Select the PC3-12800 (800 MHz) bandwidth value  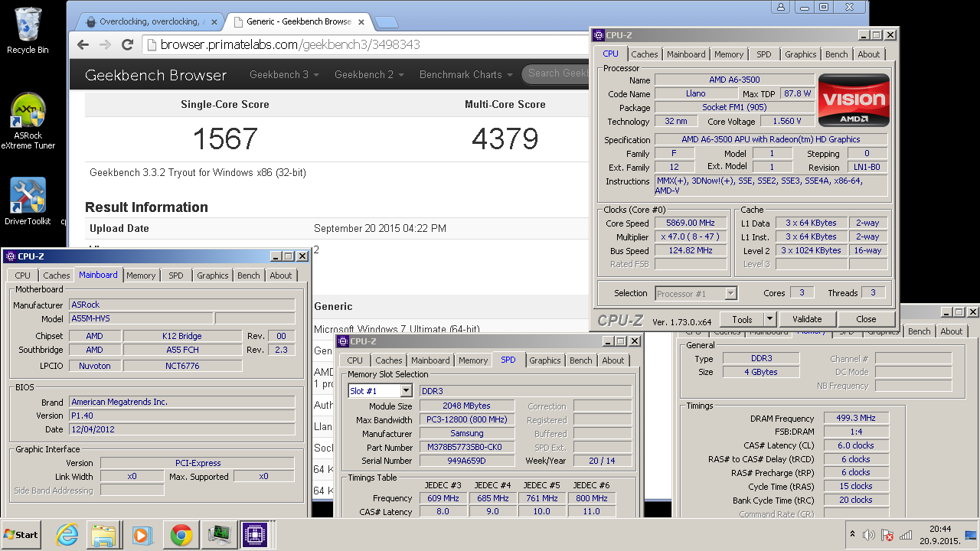(x=466, y=419)
